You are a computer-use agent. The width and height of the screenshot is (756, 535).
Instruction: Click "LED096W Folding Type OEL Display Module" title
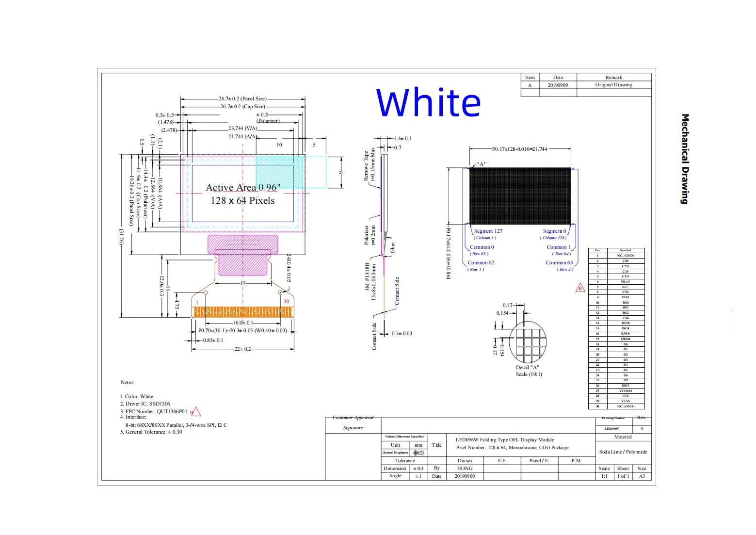click(x=504, y=439)
